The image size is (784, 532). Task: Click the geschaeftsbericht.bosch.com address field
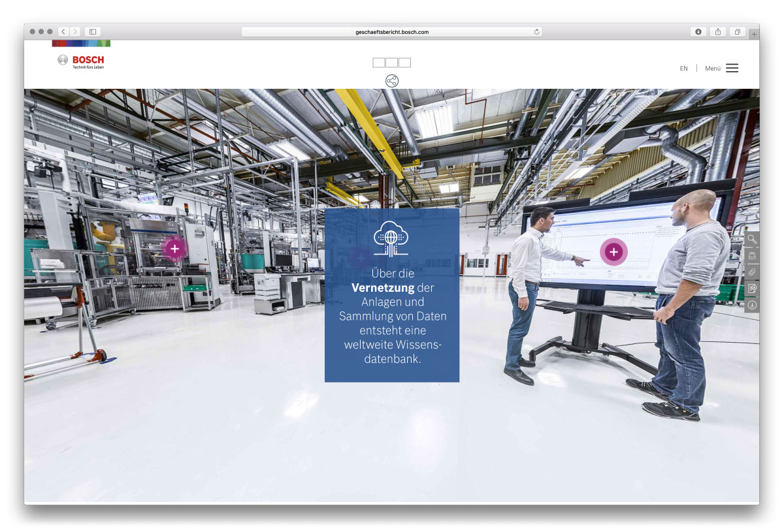tap(392, 31)
